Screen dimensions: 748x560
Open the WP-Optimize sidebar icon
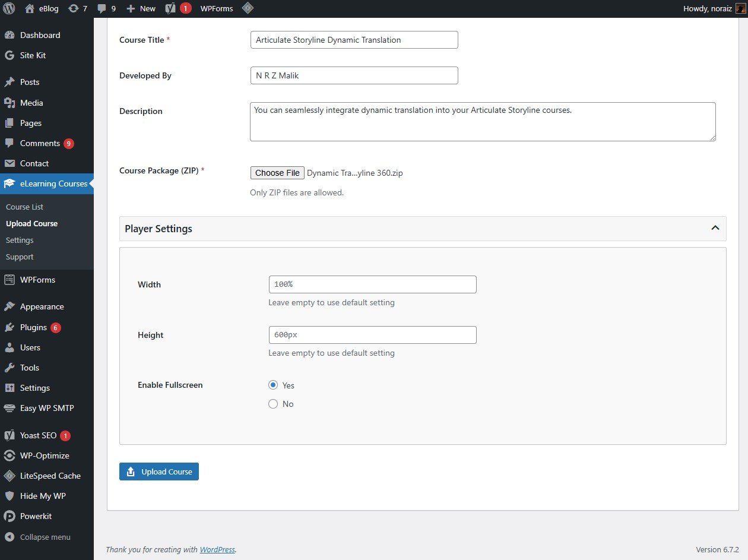9,455
